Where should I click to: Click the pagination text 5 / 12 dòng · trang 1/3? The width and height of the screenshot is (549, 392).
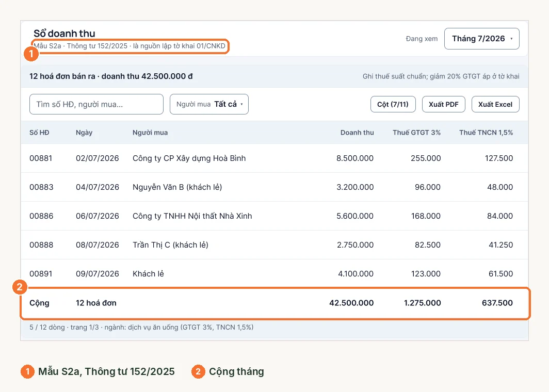pyautogui.click(x=64, y=327)
